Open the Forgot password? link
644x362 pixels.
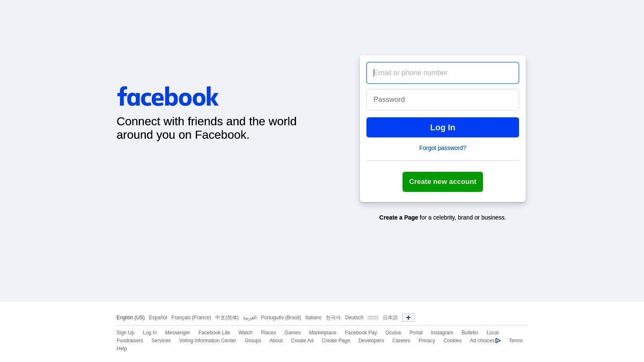click(443, 148)
